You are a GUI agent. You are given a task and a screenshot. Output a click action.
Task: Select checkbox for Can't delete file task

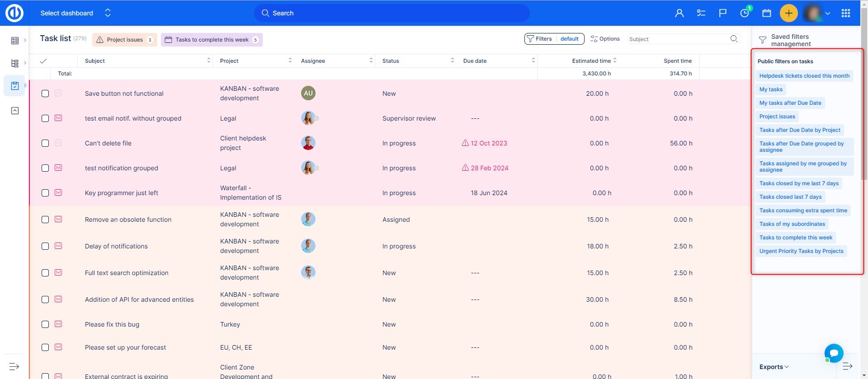point(45,143)
